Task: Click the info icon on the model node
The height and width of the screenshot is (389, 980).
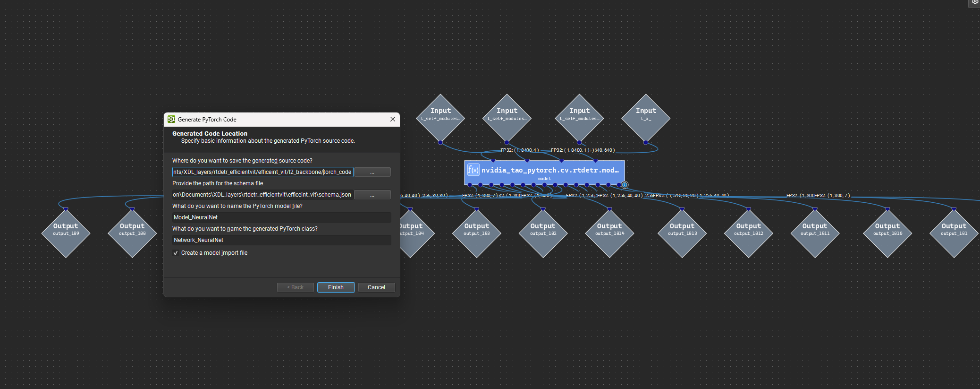Action: point(625,185)
